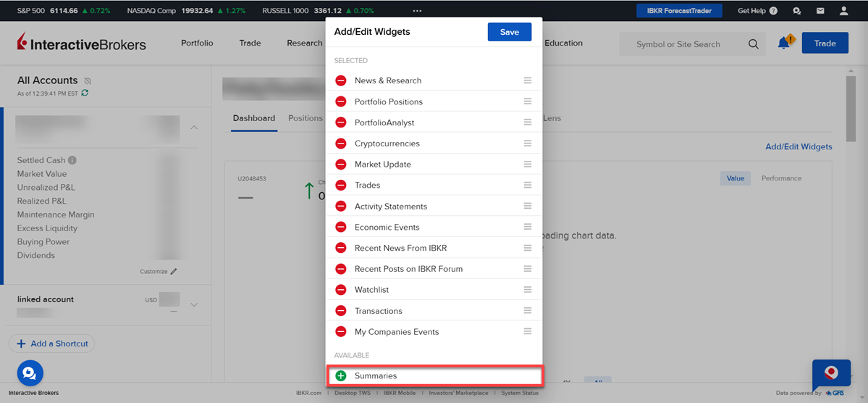Remove the Watchlist widget

[x=341, y=290]
